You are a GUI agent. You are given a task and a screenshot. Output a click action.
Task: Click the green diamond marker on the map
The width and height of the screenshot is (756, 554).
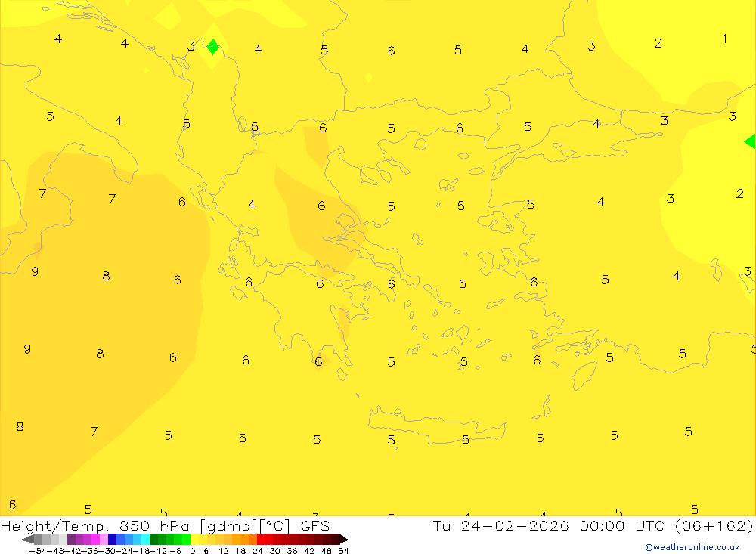[x=212, y=47]
